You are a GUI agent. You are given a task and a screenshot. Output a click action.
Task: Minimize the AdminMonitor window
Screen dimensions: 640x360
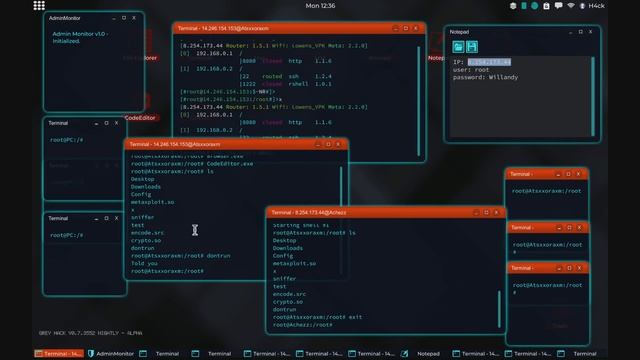pos(114,18)
